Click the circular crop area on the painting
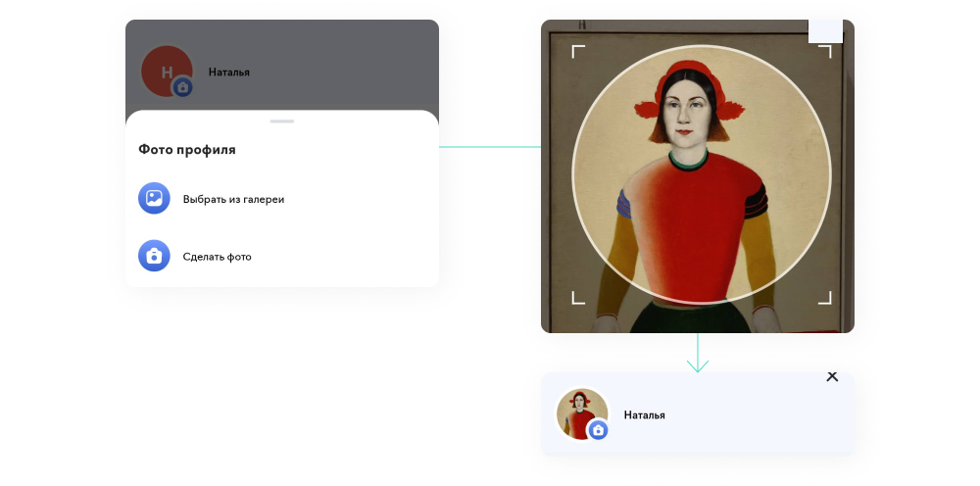 point(702,174)
